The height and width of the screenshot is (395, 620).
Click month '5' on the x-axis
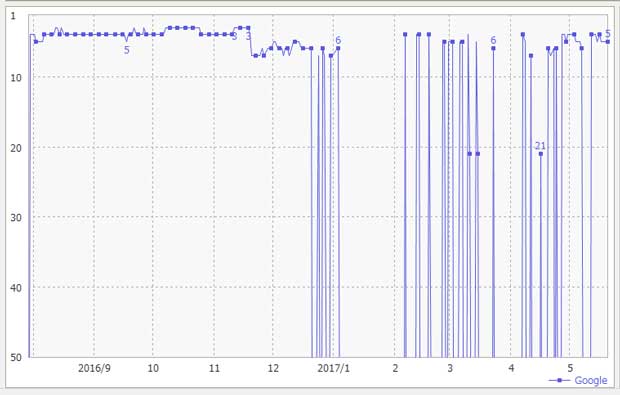[x=570, y=369]
